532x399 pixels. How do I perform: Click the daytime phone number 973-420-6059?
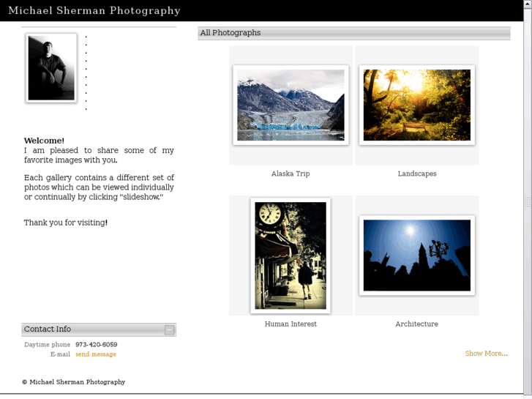pyautogui.click(x=97, y=345)
